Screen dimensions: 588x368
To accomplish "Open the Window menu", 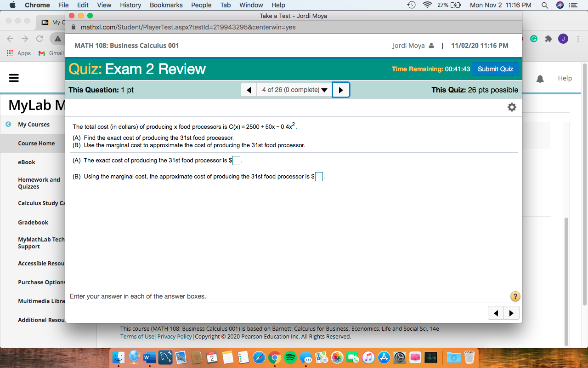I will 251,5.
